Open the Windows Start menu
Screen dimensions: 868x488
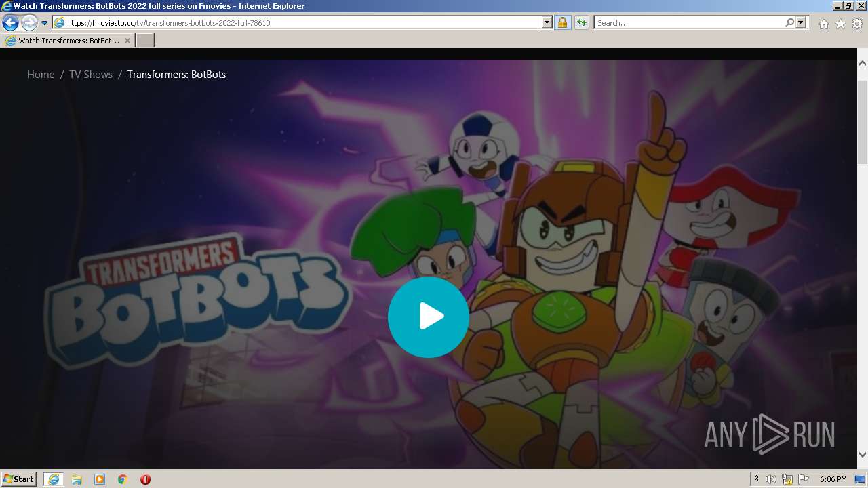pos(19,479)
